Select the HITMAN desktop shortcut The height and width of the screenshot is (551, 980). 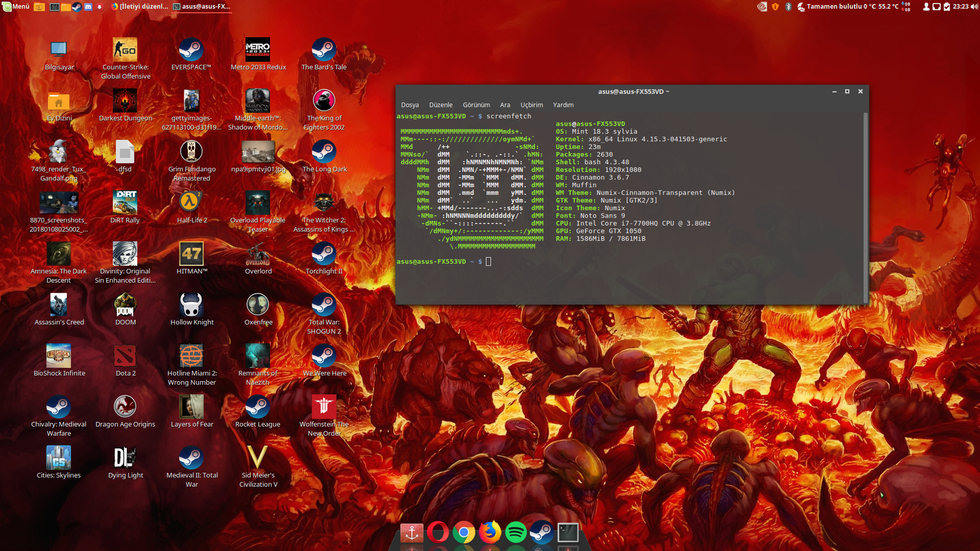(x=191, y=259)
